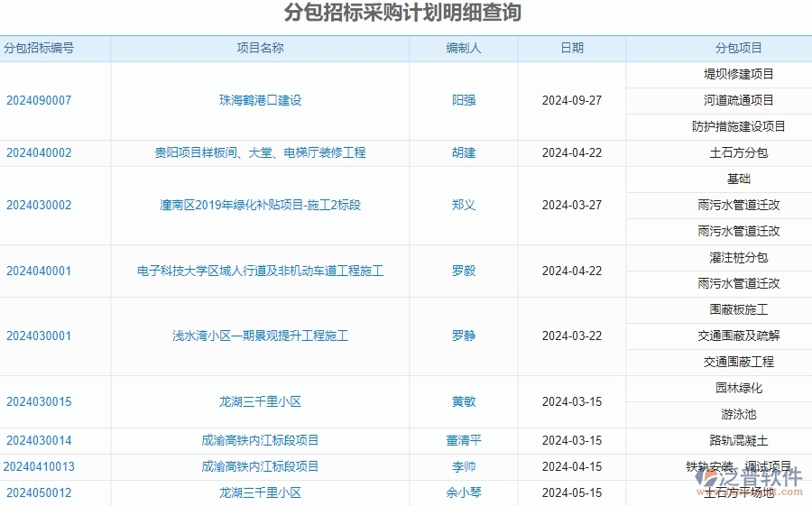Open bid number 2024040001 link
Screen dimensions: 812x506
pyautogui.click(x=39, y=271)
